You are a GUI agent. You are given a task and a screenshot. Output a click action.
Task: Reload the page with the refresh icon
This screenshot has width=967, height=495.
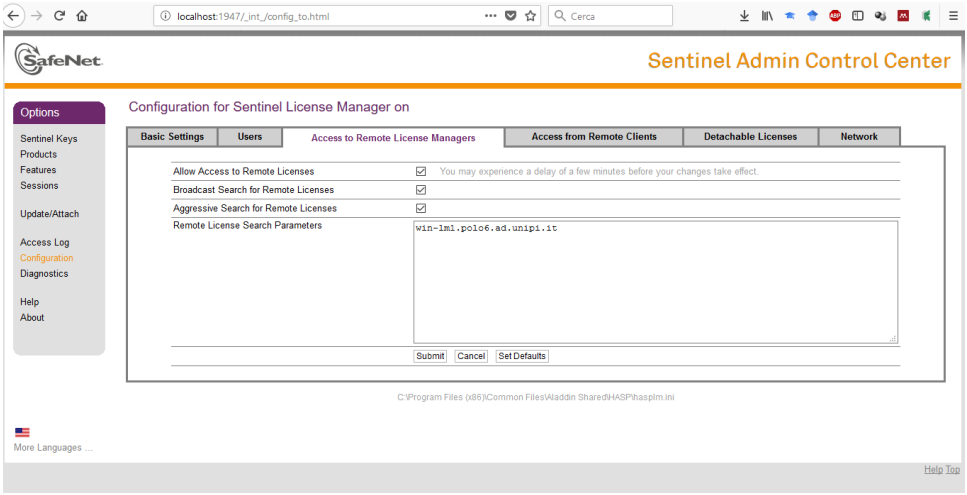click(60, 17)
